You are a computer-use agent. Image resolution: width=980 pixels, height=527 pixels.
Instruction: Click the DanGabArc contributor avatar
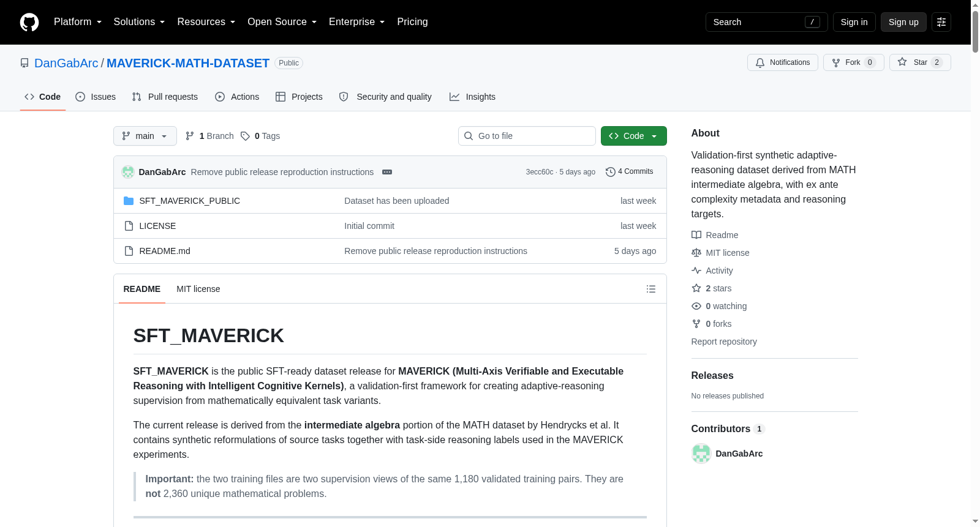(x=701, y=454)
